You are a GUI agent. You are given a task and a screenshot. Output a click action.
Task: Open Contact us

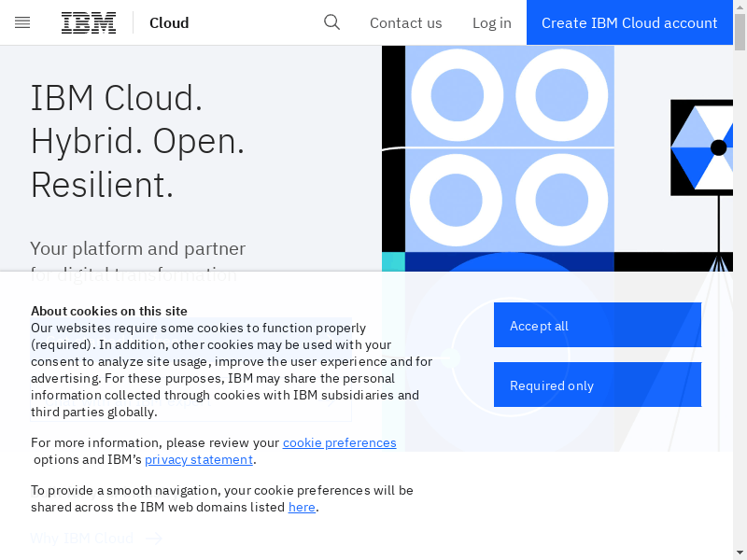[x=406, y=22]
